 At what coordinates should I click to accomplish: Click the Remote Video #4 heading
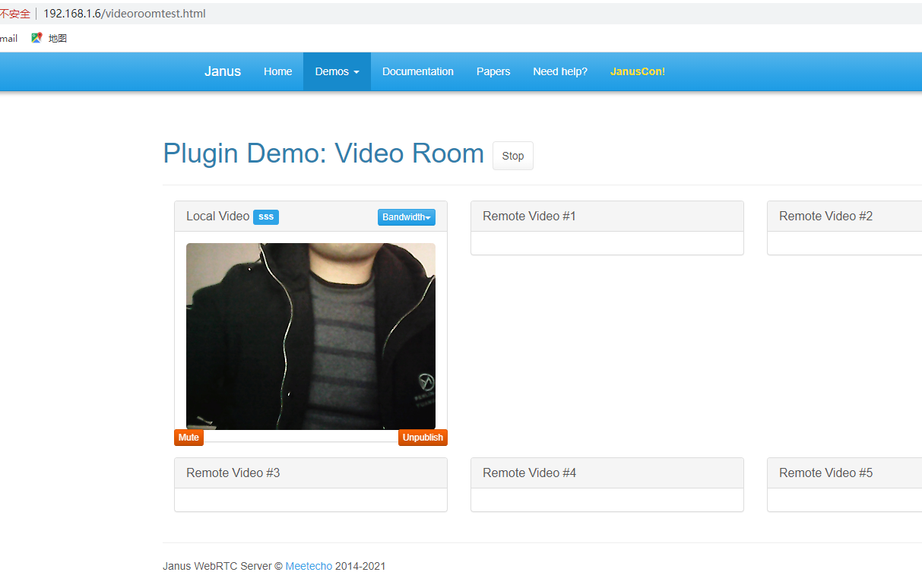(529, 473)
